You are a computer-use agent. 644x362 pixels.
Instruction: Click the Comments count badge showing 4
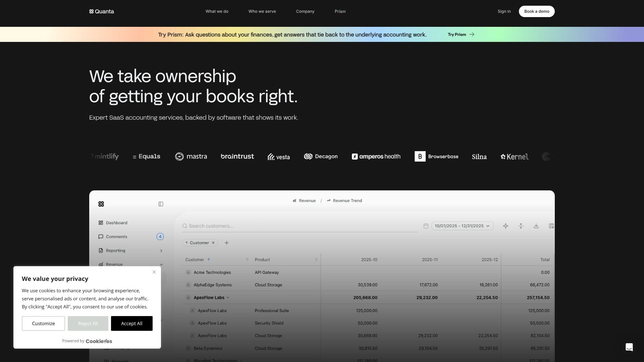coord(160,237)
